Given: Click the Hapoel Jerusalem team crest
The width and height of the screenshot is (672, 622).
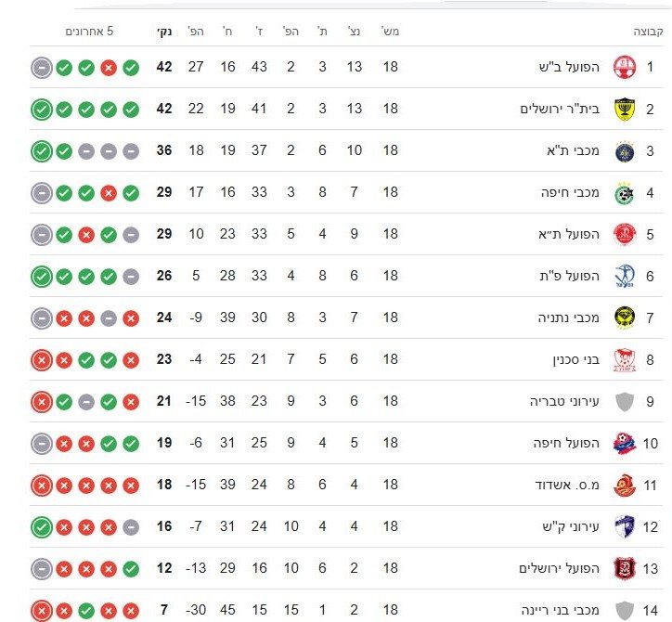Looking at the screenshot, I should click(x=625, y=567).
